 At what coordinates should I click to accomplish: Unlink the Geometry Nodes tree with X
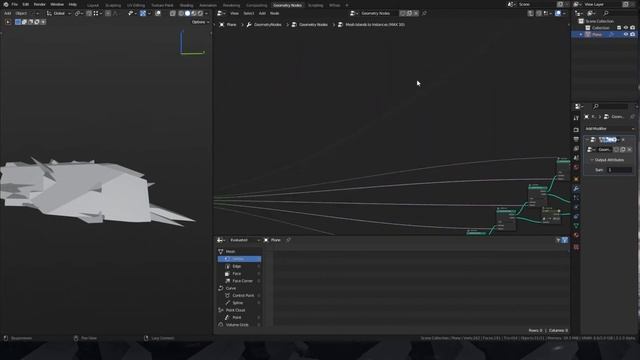pos(416,13)
